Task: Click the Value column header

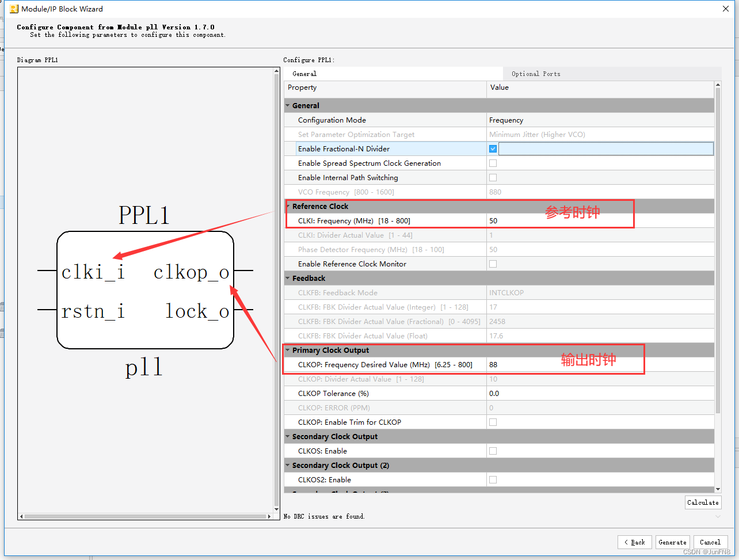Action: click(600, 87)
